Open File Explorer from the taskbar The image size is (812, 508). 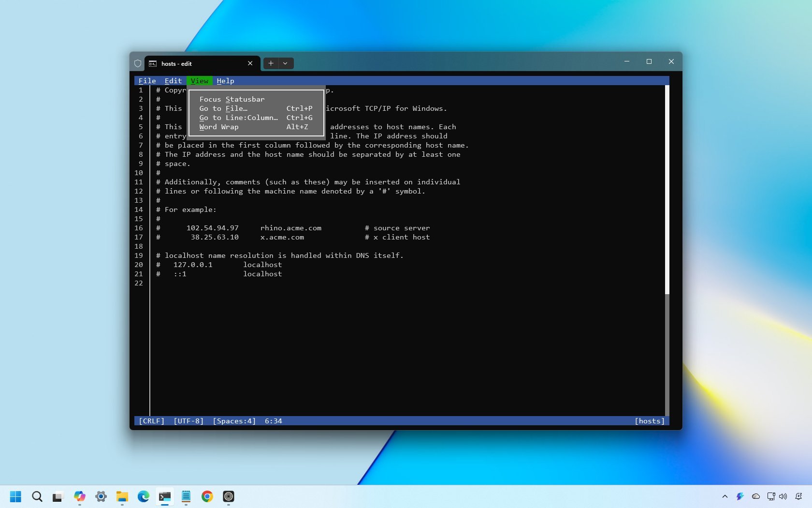point(122,497)
